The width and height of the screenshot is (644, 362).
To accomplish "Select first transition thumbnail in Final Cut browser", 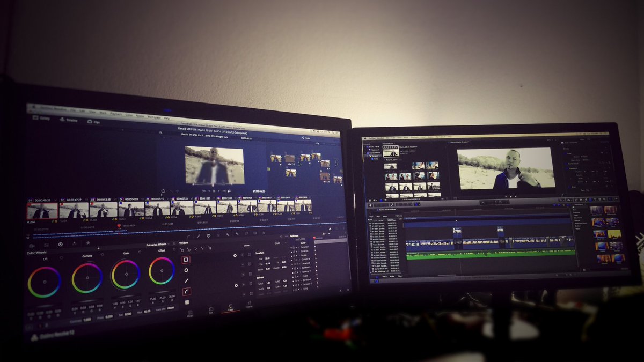I will click(596, 210).
